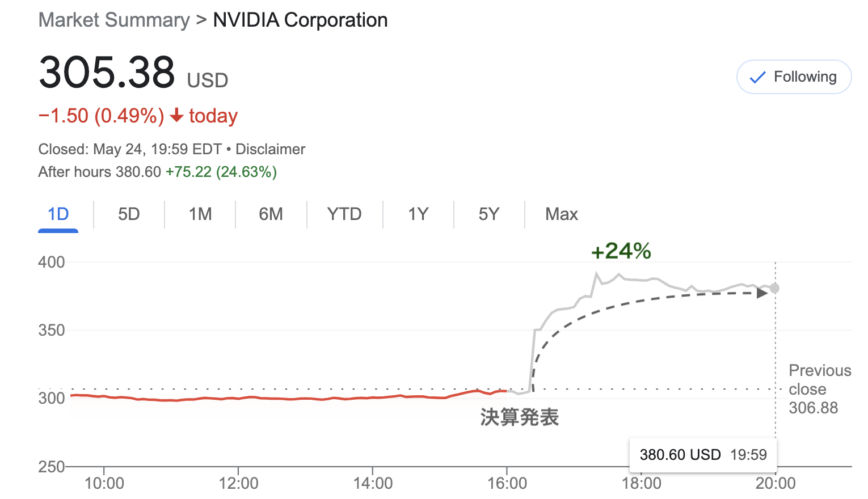Open the Market Summary breadcrumb link

click(114, 20)
